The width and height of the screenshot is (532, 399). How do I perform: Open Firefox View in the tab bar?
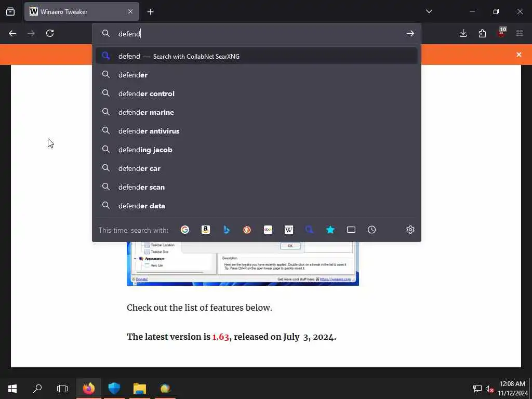click(x=10, y=11)
